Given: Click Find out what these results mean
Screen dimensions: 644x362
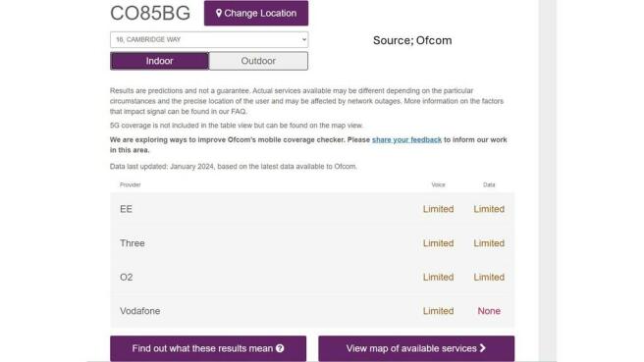Looking at the screenshot, I should (208, 348).
